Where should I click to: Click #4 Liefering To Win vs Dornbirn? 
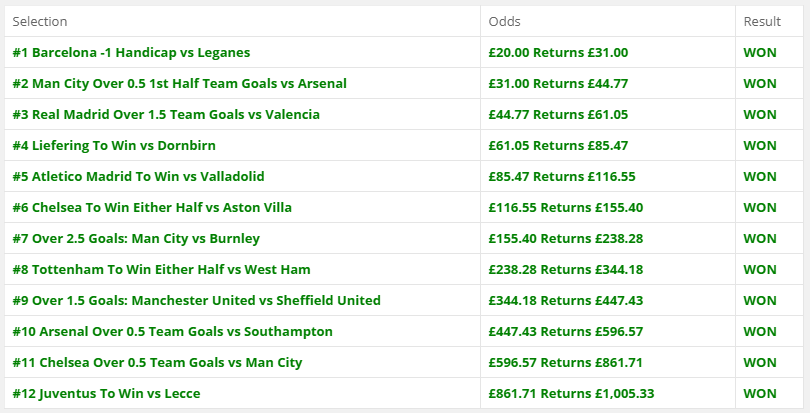(114, 145)
